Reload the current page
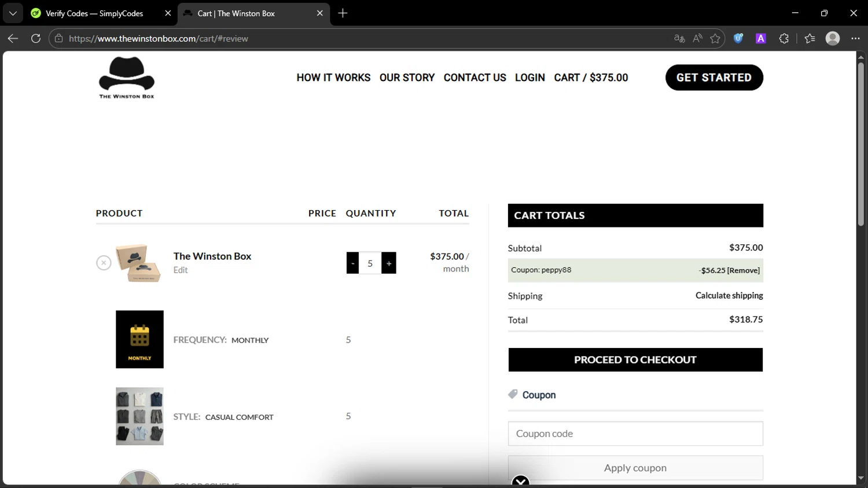The width and height of the screenshot is (868, 488). coord(36,39)
